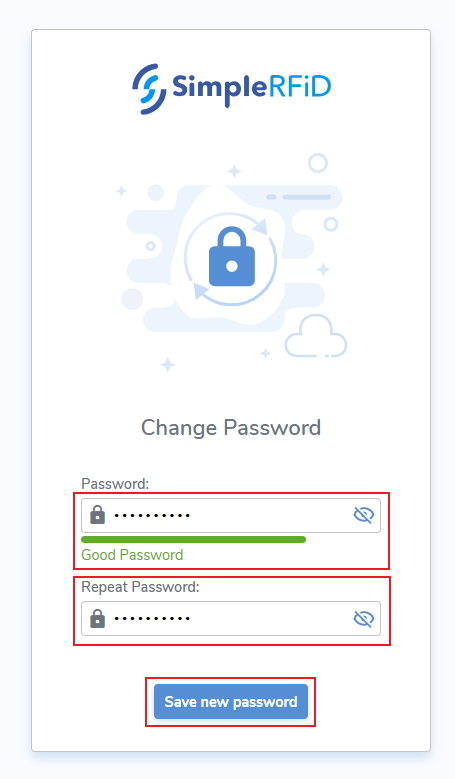The image size is (455, 779).
Task: Click the Save new password button
Action: tap(231, 701)
